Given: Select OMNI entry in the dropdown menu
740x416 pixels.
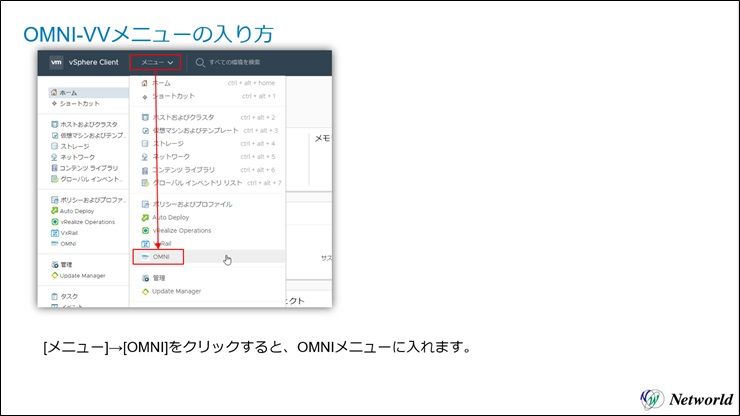Looking at the screenshot, I should click(208, 257).
